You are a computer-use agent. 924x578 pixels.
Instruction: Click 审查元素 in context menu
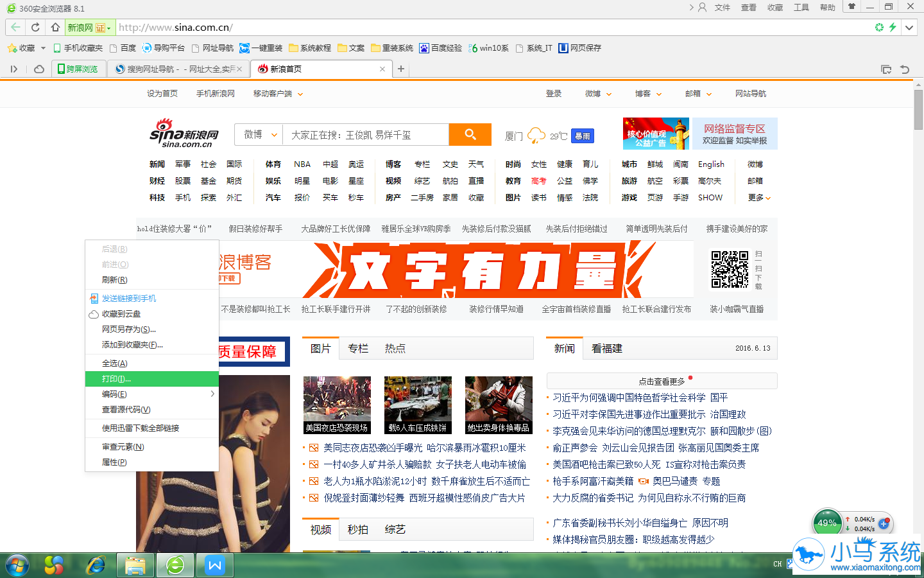[x=152, y=447]
